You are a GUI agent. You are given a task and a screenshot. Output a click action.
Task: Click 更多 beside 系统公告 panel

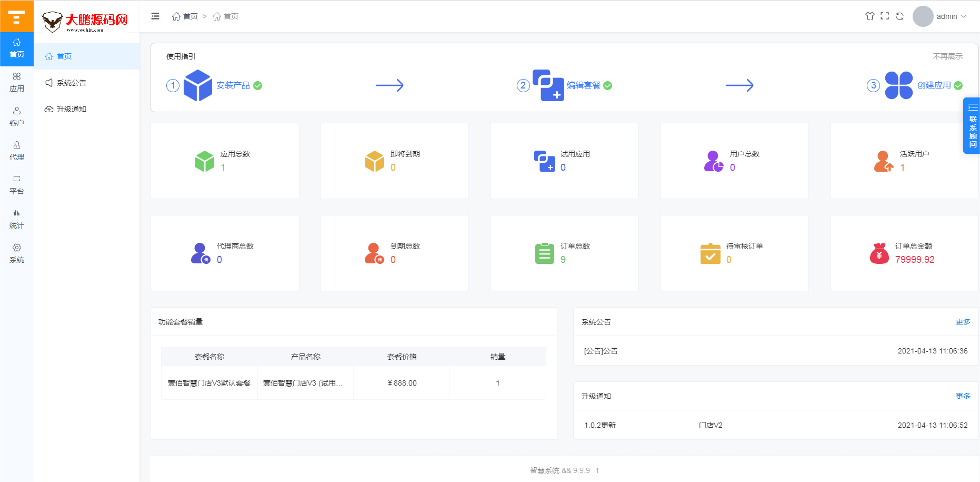(x=963, y=321)
